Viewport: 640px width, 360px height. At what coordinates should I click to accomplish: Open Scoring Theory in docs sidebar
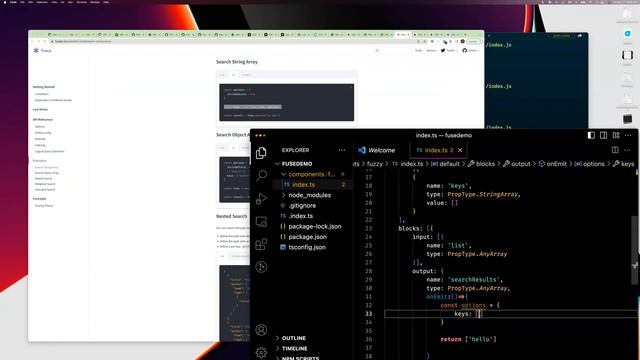(x=44, y=206)
